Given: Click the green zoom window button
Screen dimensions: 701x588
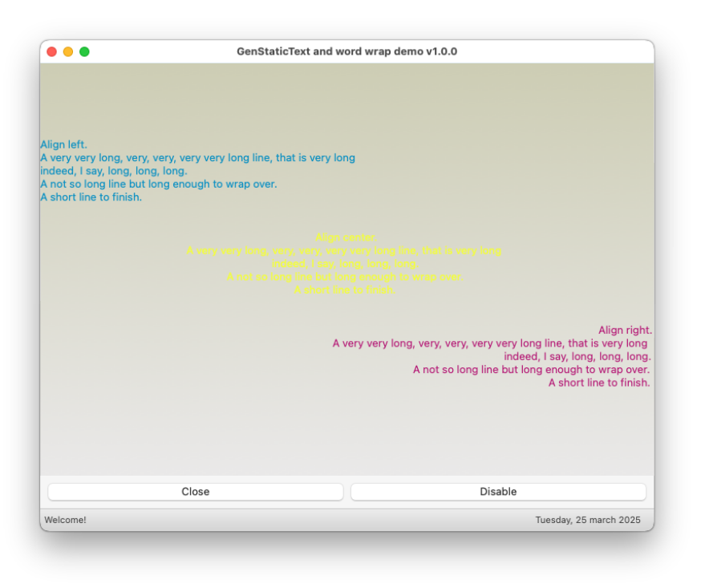Looking at the screenshot, I should 84,51.
